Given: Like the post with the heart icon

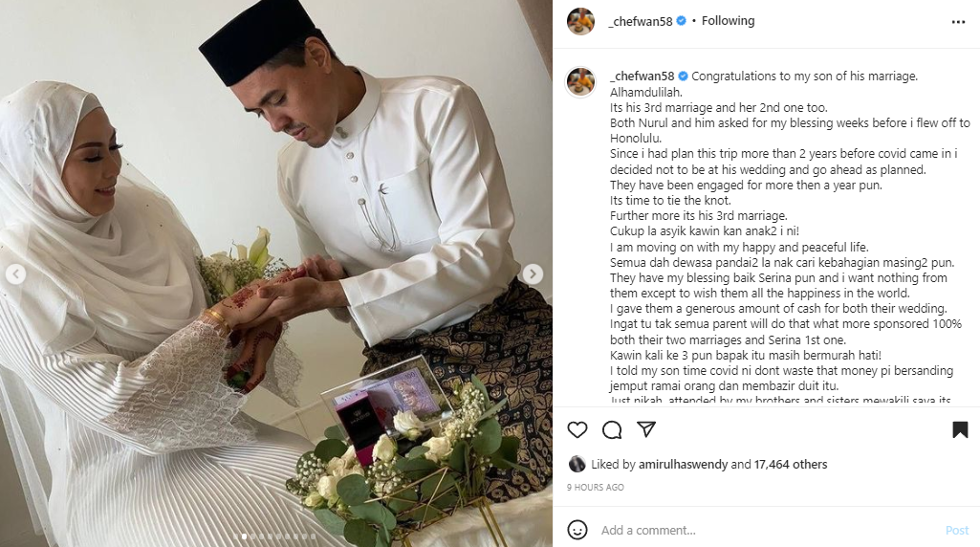Looking at the screenshot, I should pyautogui.click(x=577, y=429).
